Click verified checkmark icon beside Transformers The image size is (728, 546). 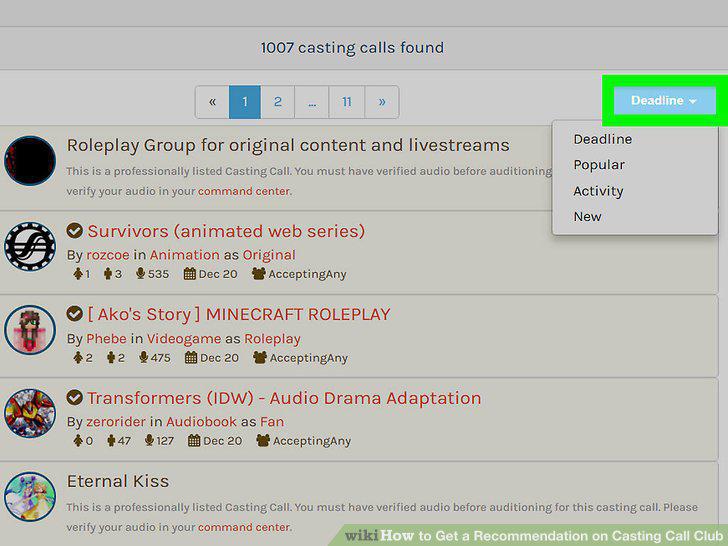[x=74, y=397]
